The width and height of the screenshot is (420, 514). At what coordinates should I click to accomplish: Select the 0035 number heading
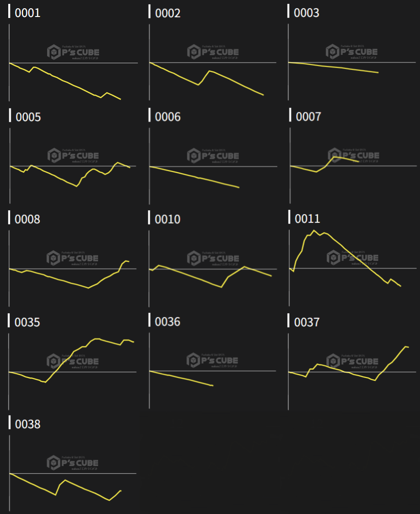(28, 322)
